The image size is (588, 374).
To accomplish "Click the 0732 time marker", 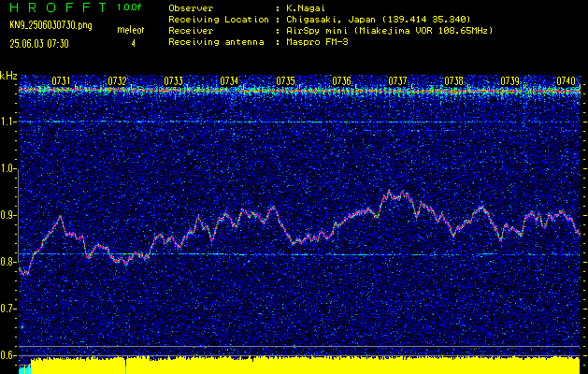I will click(117, 80).
